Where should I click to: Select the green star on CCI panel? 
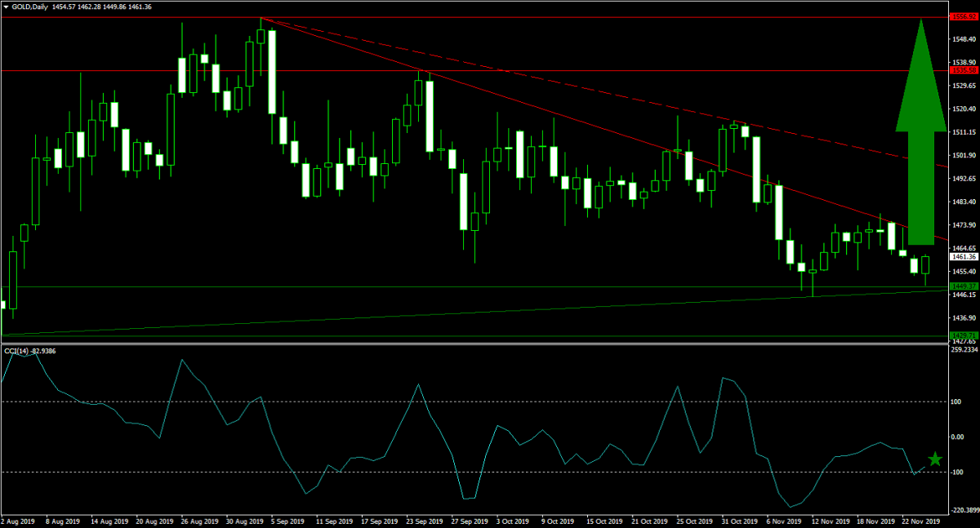coord(935,459)
